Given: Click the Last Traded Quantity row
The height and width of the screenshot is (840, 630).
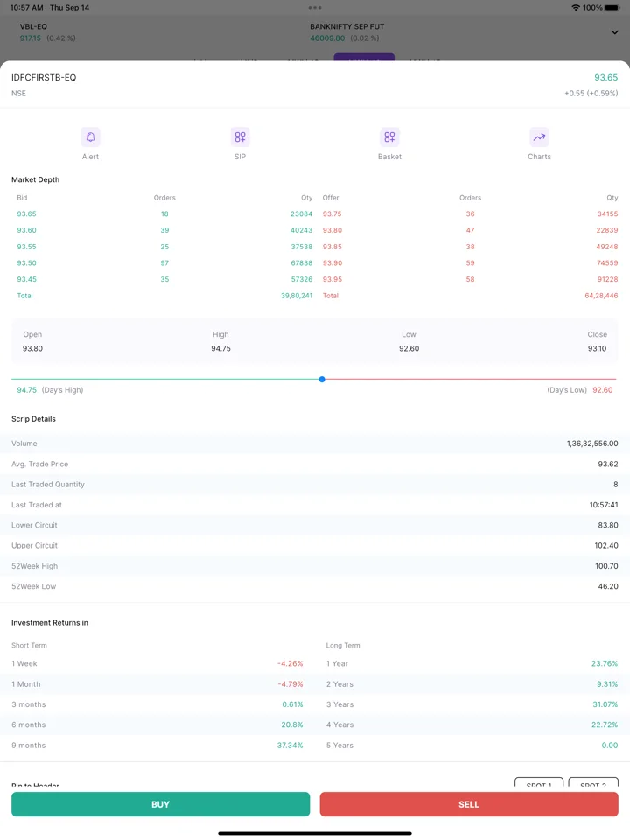Looking at the screenshot, I should click(x=315, y=484).
